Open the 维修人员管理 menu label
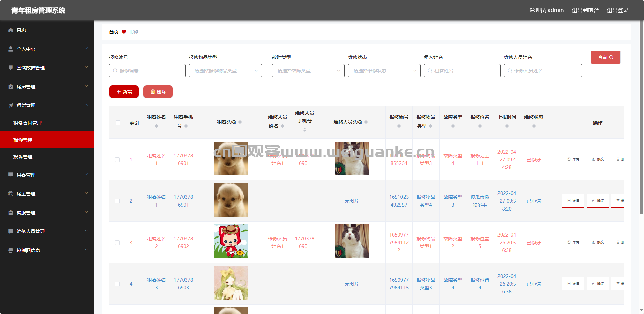This screenshot has width=644, height=314. pos(31,231)
